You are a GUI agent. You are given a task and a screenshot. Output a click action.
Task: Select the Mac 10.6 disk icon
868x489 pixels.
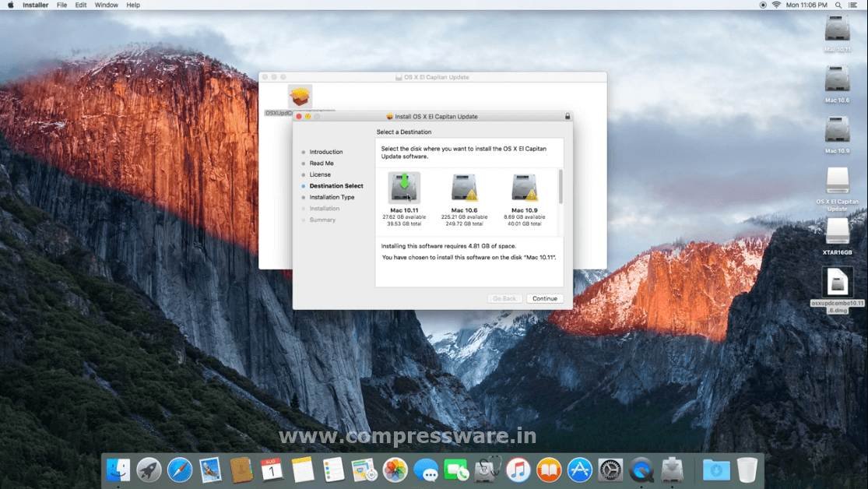464,187
